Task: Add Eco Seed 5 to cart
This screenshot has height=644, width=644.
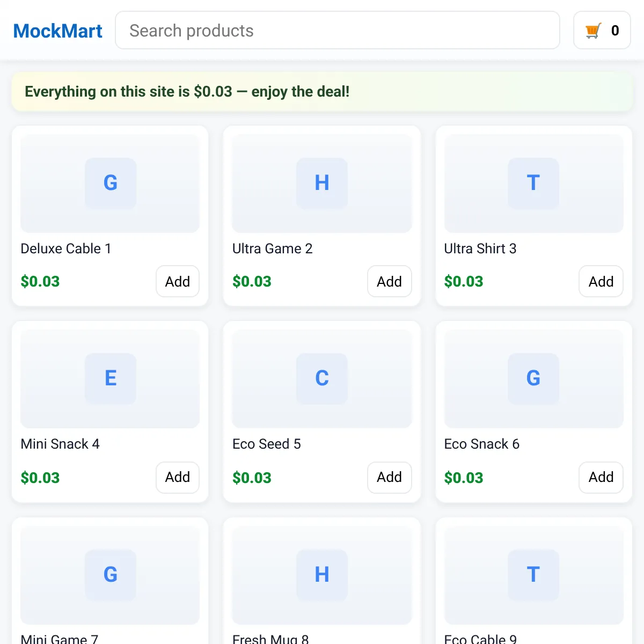Action: 389,477
